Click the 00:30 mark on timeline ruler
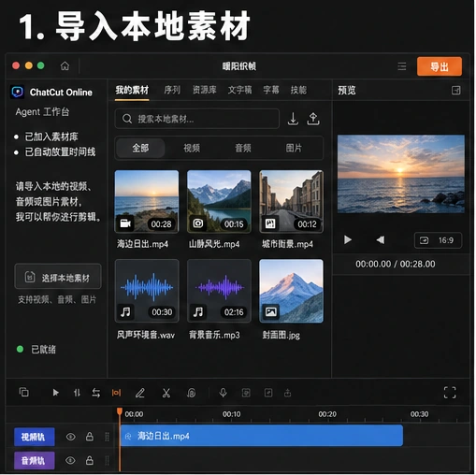 pos(419,414)
